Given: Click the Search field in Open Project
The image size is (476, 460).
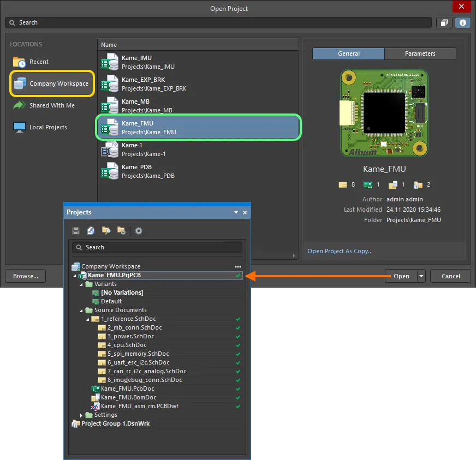Looking at the screenshot, I should (218, 23).
